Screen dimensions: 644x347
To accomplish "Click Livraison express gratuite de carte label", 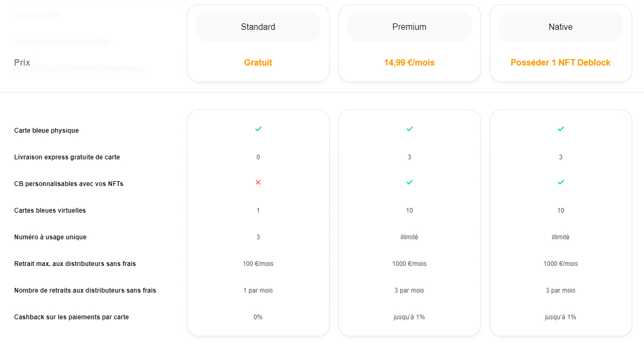I will point(67,157).
